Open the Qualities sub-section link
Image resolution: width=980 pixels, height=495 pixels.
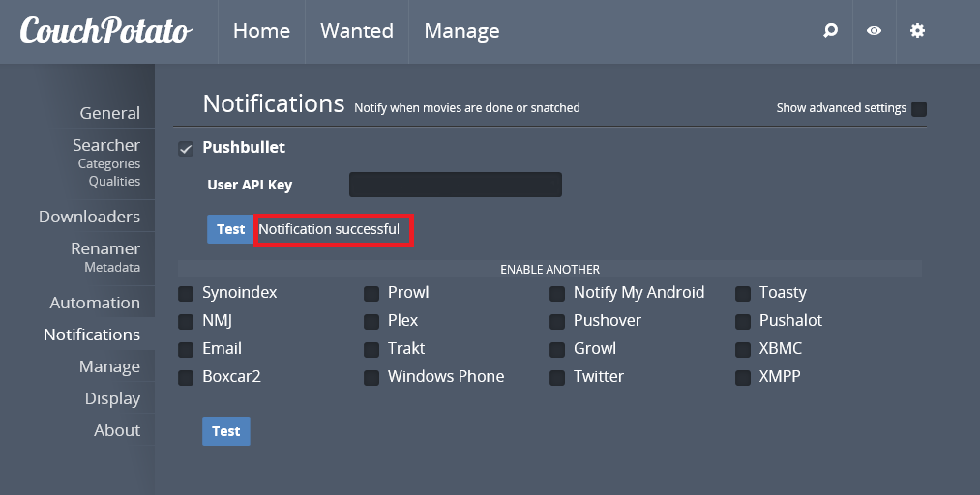114,182
